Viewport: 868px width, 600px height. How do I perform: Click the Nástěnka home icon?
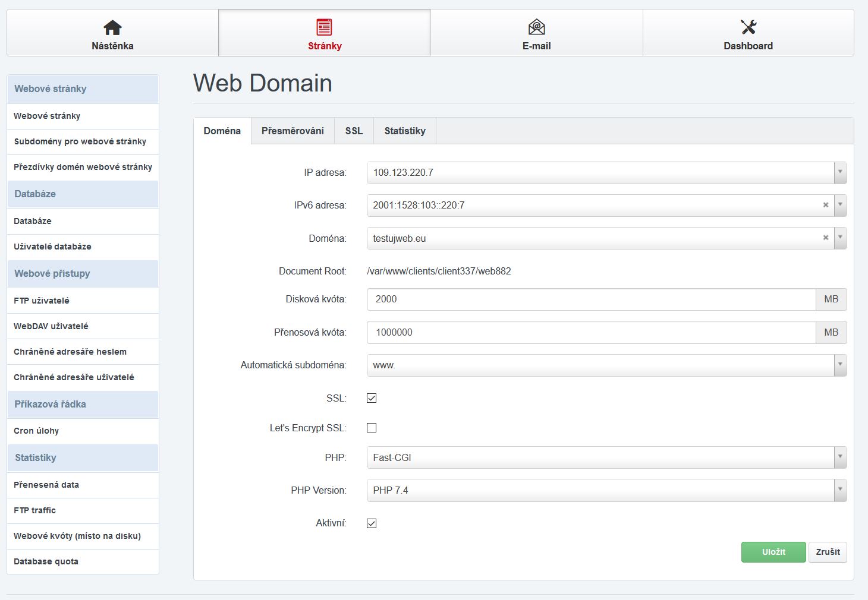pos(112,27)
